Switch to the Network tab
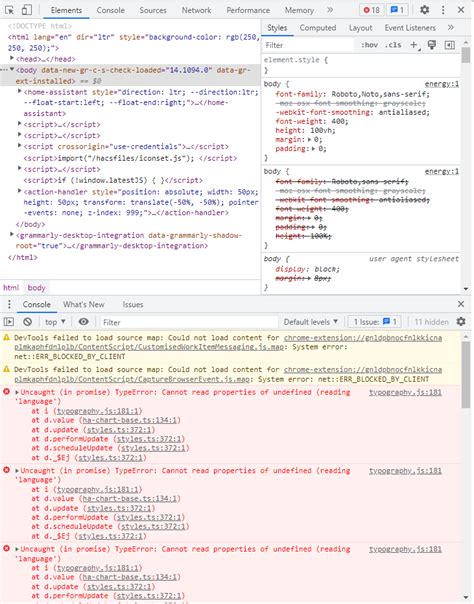This screenshot has height=604, width=474. click(196, 10)
